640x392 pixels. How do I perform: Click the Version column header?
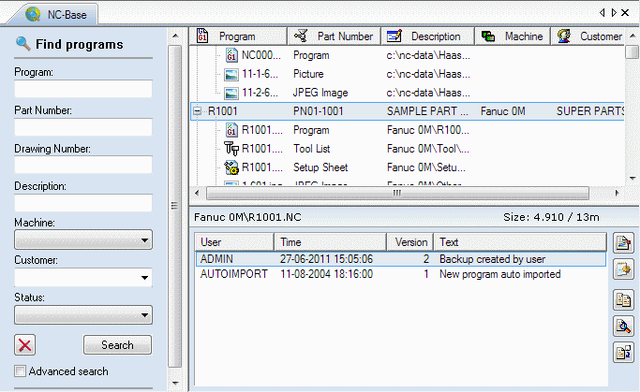click(x=410, y=242)
